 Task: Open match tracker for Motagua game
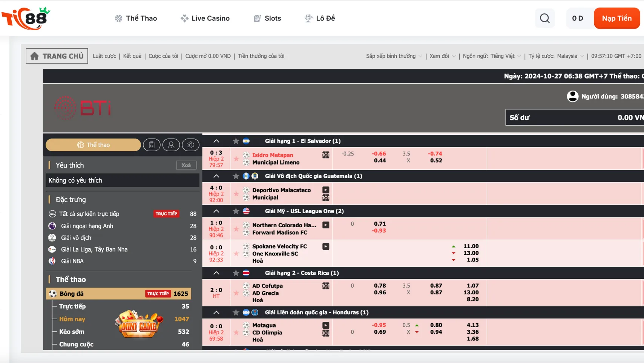click(x=326, y=333)
